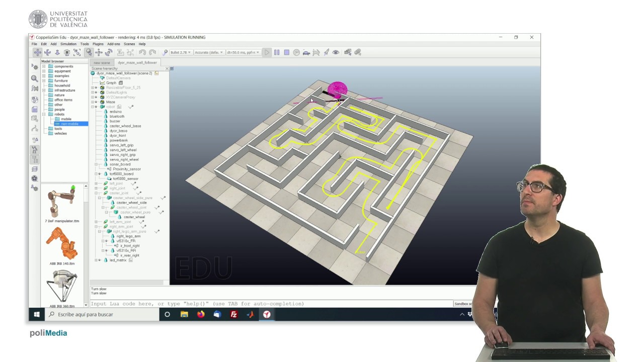Click the camera angle tool icon
Screen dimensions: 644x362
click(x=67, y=52)
